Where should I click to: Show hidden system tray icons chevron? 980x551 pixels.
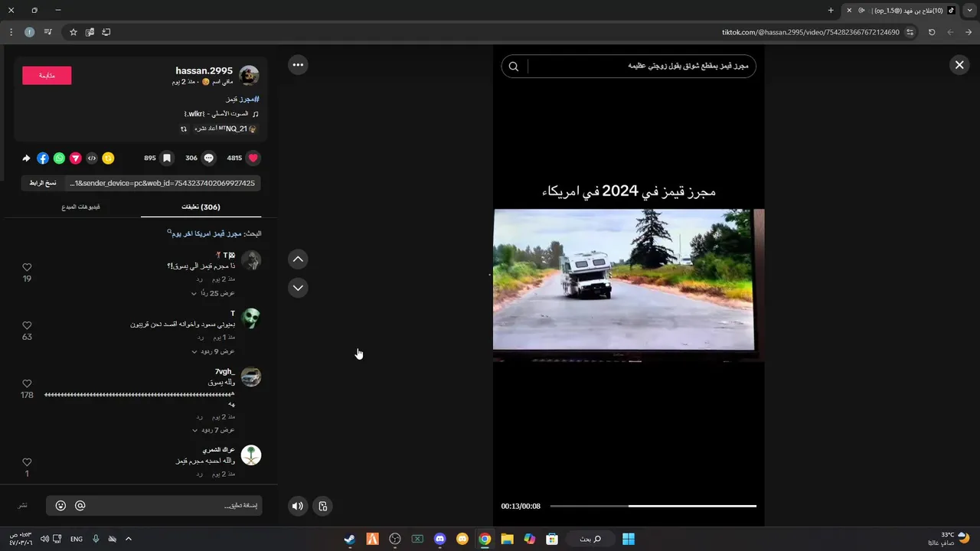(128, 539)
